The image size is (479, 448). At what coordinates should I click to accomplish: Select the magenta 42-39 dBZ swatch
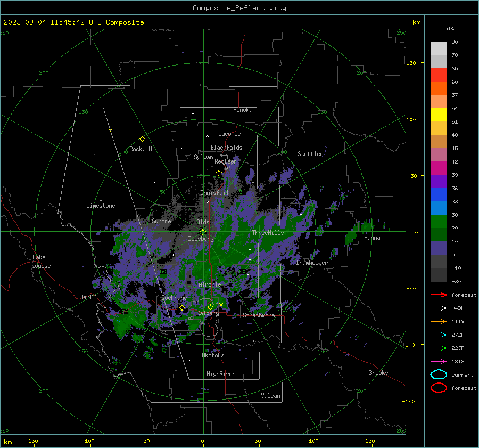439,168
